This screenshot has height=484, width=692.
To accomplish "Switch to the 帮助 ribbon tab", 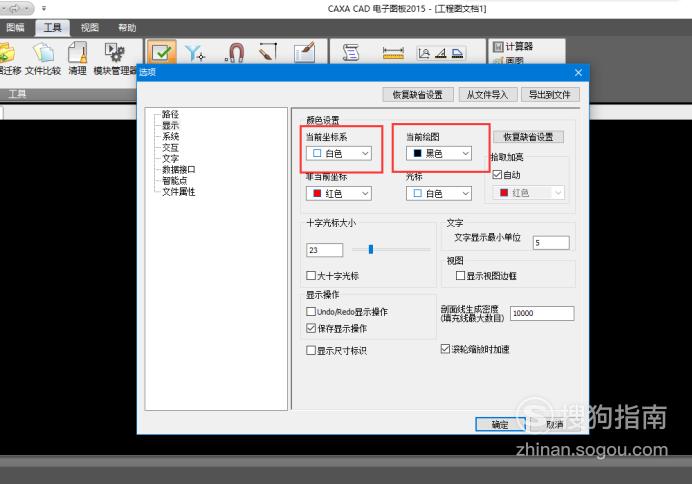I will tap(127, 28).
